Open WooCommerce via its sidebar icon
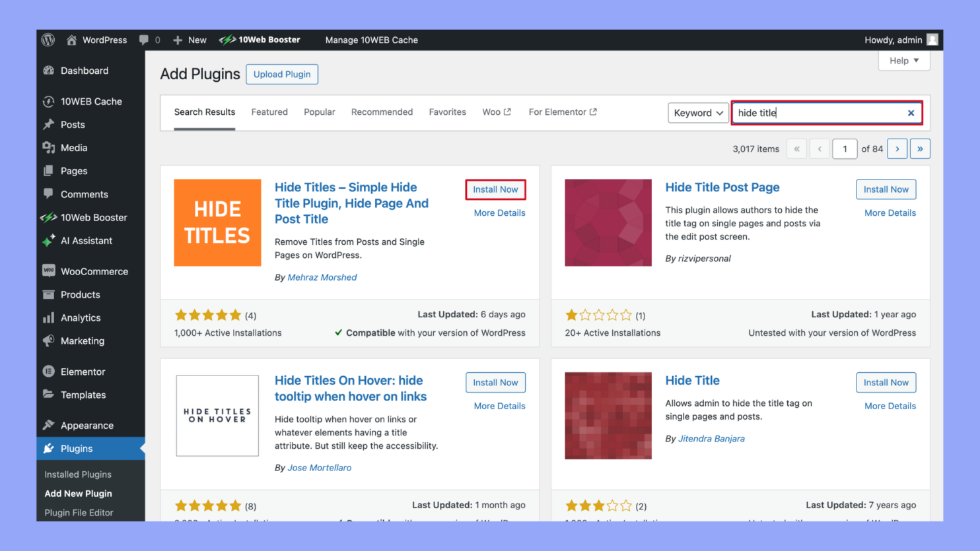Screen dimensions: 980x551 (x=49, y=271)
